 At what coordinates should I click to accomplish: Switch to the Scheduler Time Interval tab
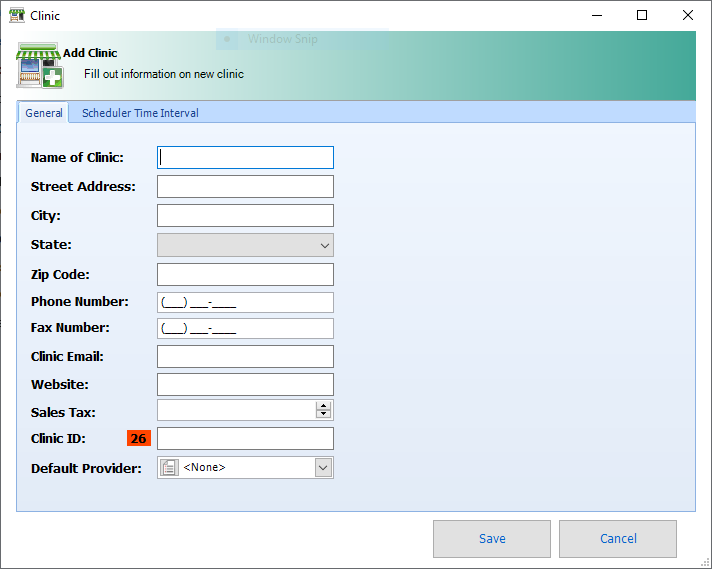pos(140,113)
